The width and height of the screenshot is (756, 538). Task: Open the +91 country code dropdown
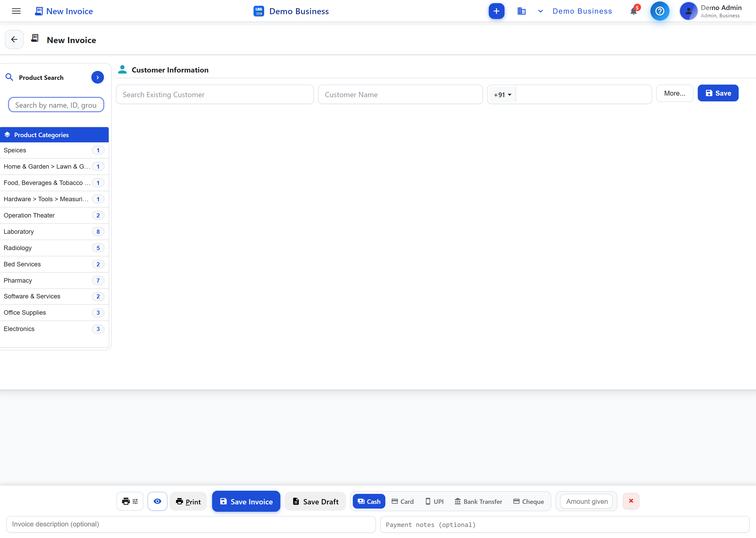coord(502,95)
